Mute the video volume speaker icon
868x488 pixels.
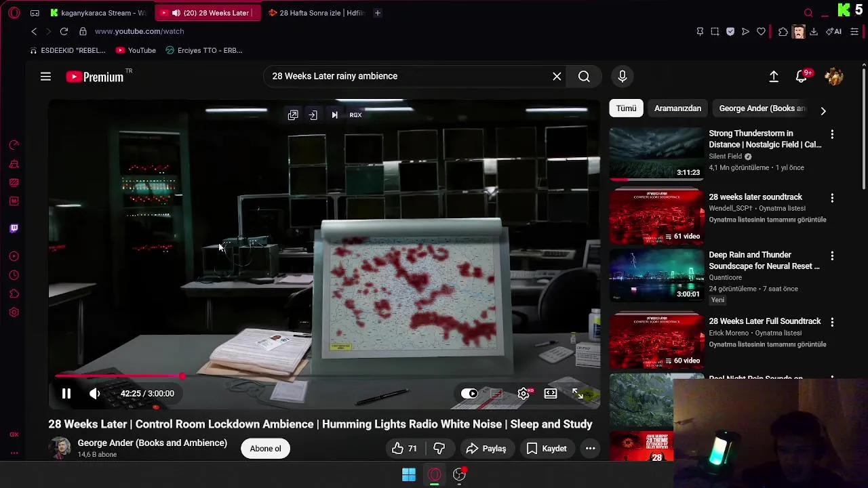tap(95, 393)
